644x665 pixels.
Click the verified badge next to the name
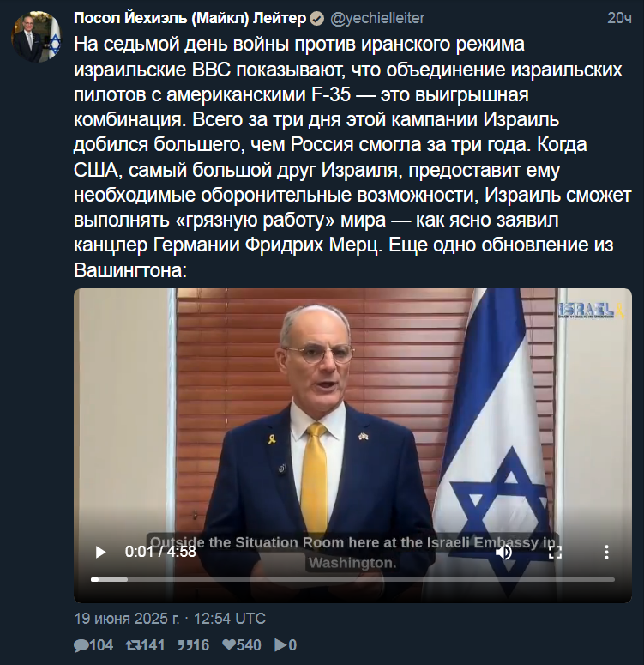(317, 19)
